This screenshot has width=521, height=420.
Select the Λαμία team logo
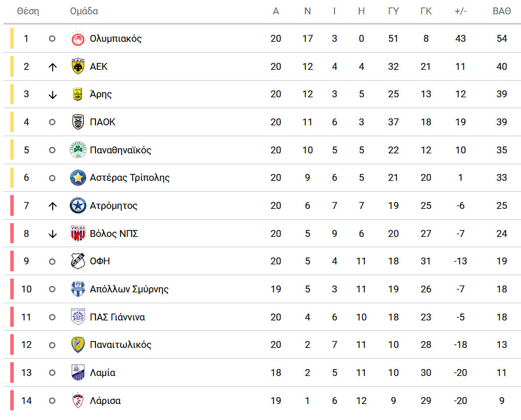tap(78, 373)
